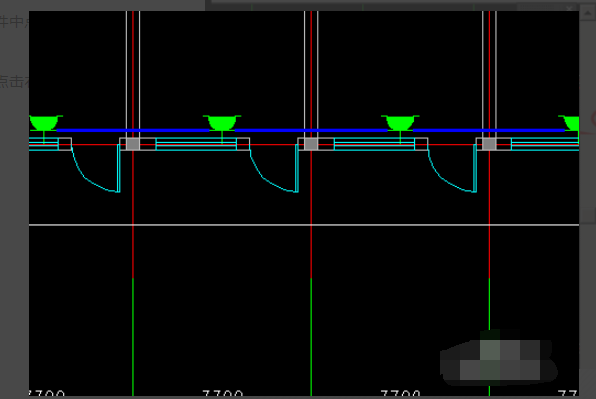Select the cyan window panel right of the middle column
This screenshot has height=399, width=596.
coord(374,144)
